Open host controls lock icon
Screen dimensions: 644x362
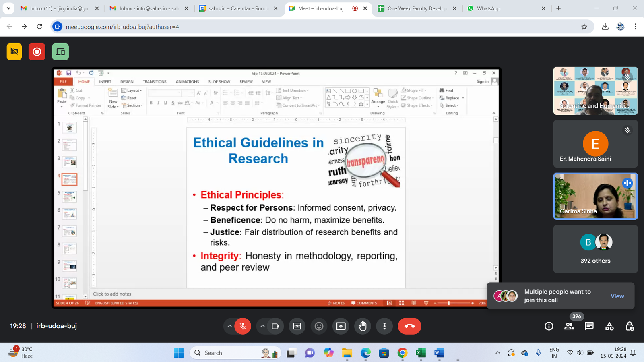click(630, 326)
